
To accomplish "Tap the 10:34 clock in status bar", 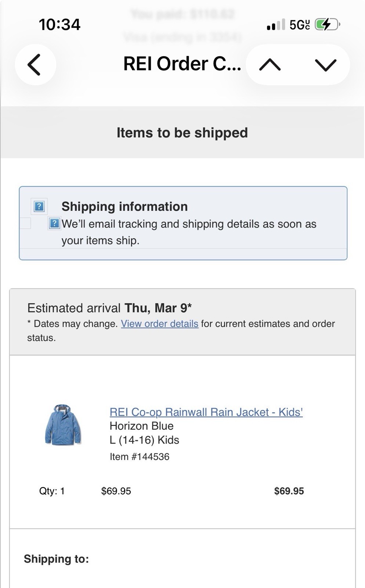I will (59, 25).
